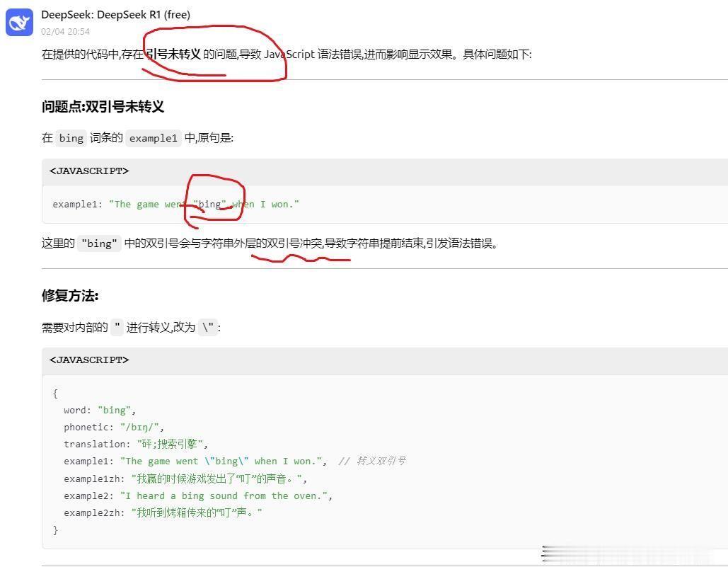Click the inline code 'example1' in the sentence before the first code block
The height and width of the screenshot is (579, 728).
tap(154, 138)
